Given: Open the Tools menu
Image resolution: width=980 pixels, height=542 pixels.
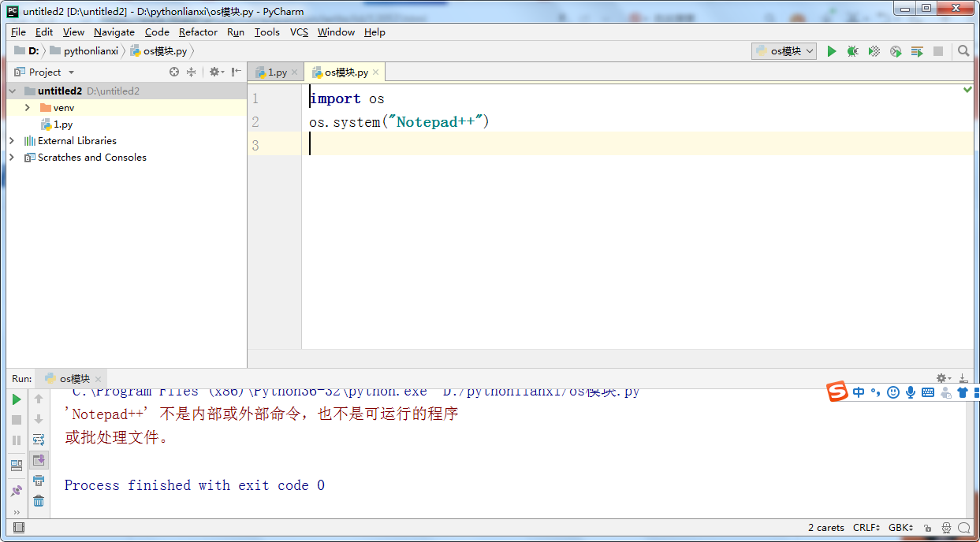Looking at the screenshot, I should tap(267, 32).
